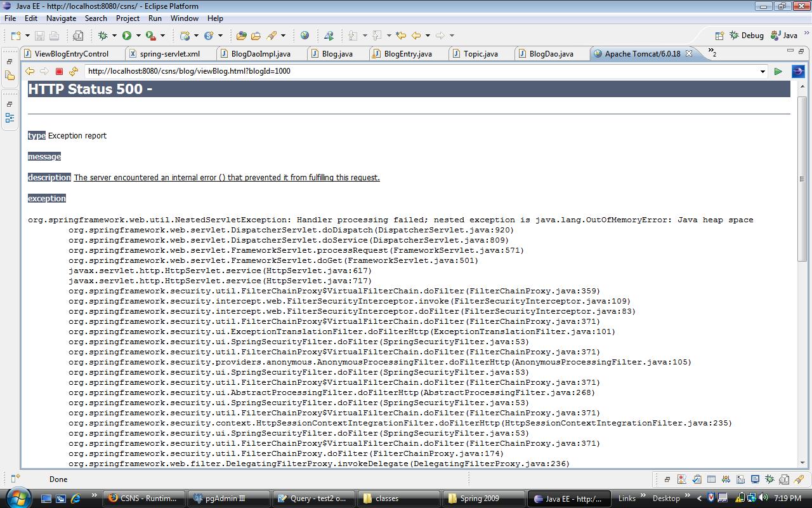812x508 pixels.
Task: Refresh the internal browser page
Action: pyautogui.click(x=74, y=72)
